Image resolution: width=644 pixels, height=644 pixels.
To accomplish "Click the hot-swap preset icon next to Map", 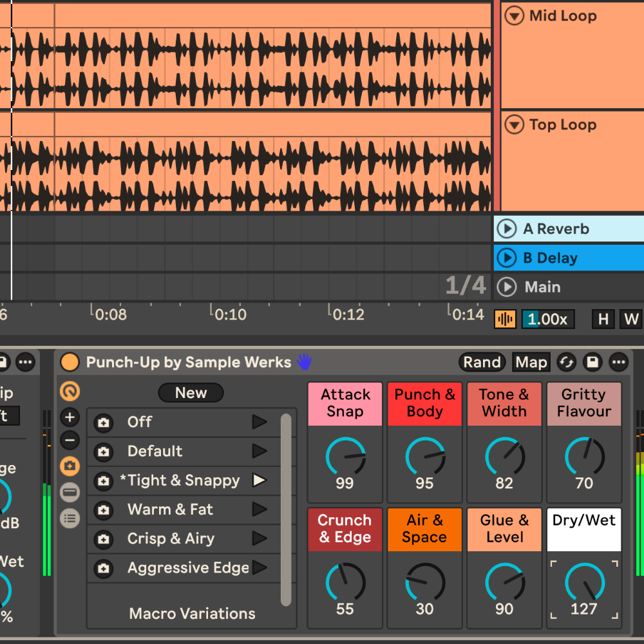I will [x=566, y=363].
